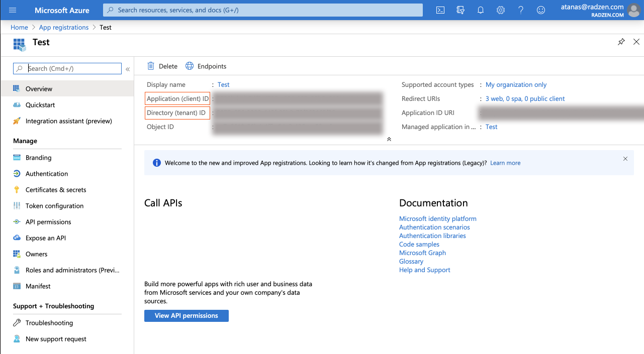Image resolution: width=644 pixels, height=354 pixels.
Task: Open Help and Support link
Action: point(425,270)
